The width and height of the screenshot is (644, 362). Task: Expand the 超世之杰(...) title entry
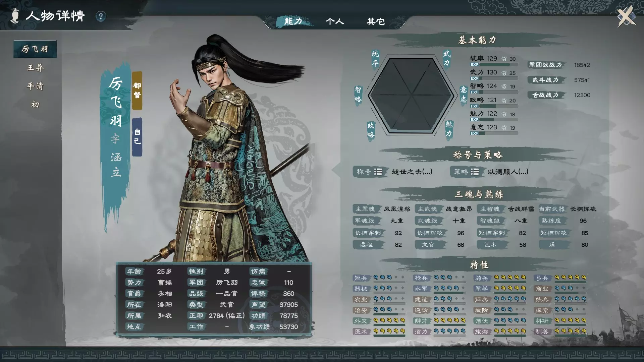412,172
